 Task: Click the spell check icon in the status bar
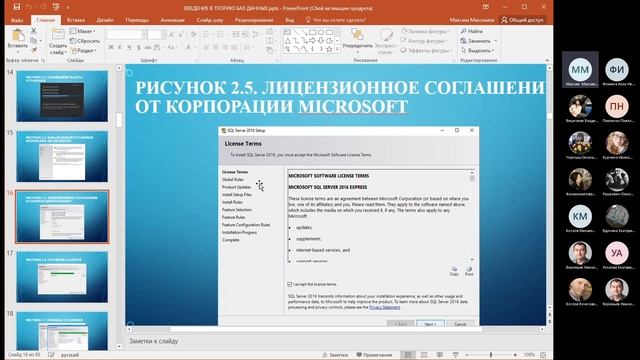tap(51, 355)
